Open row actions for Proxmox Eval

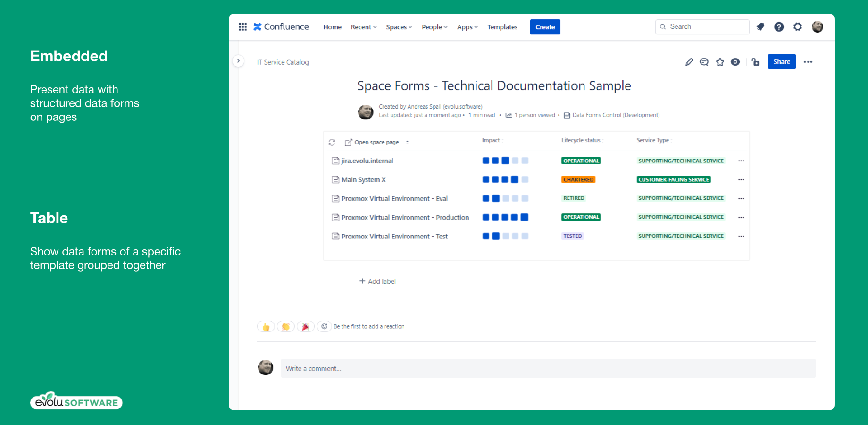[x=741, y=199]
